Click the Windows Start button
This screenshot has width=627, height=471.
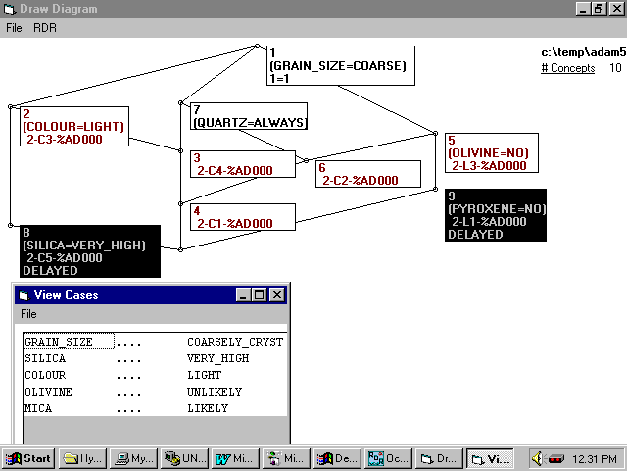(28, 458)
